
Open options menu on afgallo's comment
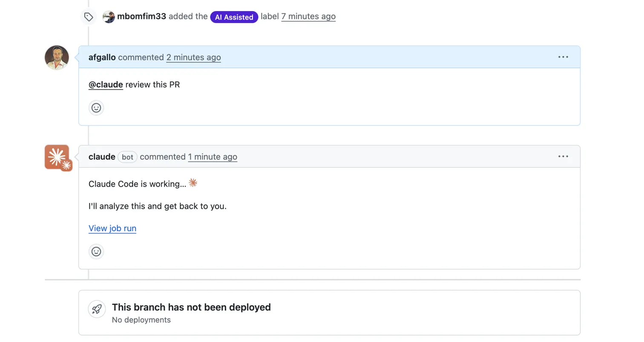tap(563, 57)
